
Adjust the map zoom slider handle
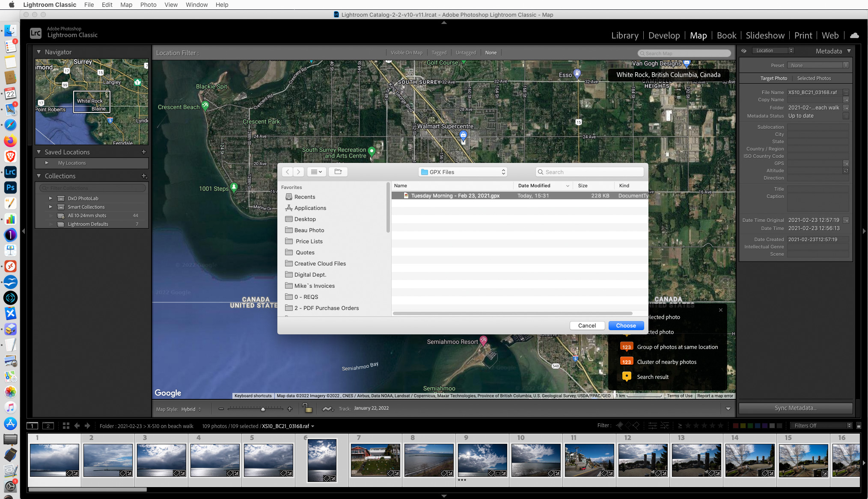(x=263, y=409)
